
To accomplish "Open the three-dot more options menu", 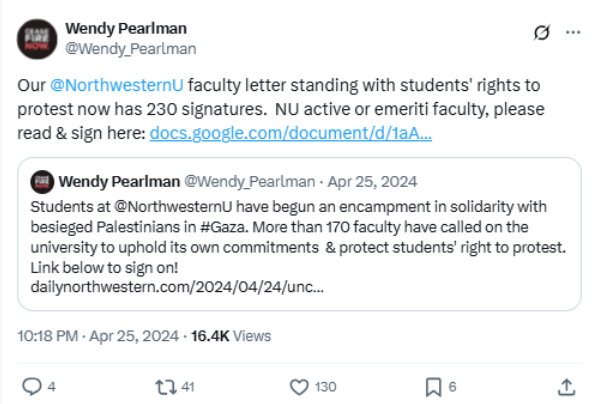I will [x=573, y=32].
